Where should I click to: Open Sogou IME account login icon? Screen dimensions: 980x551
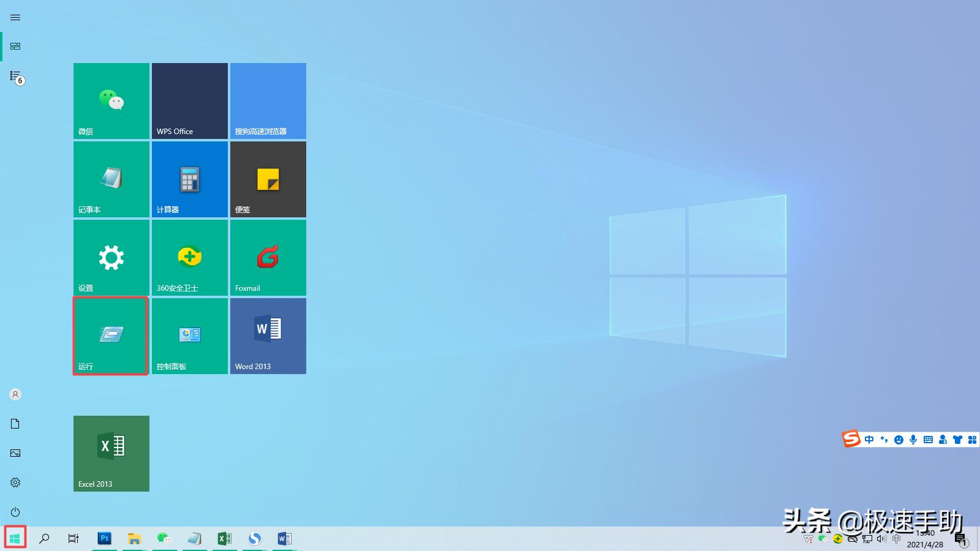(x=943, y=440)
